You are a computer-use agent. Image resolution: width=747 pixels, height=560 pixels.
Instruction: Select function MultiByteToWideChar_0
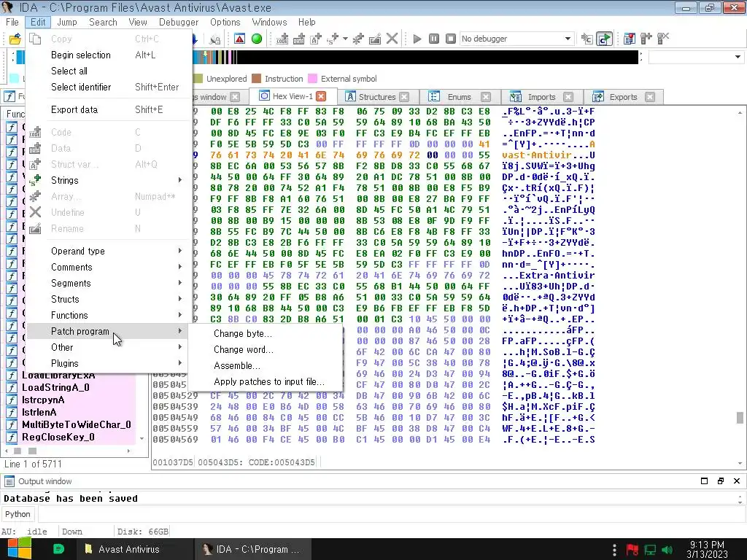click(76, 425)
